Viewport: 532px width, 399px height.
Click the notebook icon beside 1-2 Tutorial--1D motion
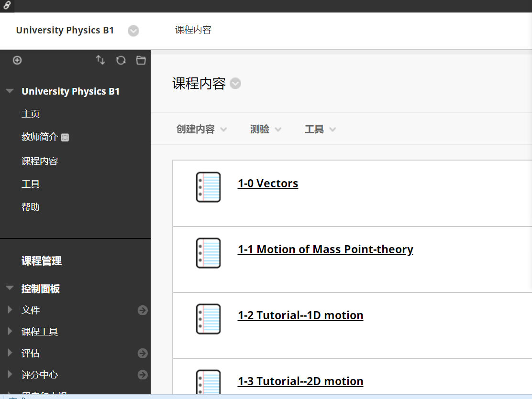[x=208, y=319]
